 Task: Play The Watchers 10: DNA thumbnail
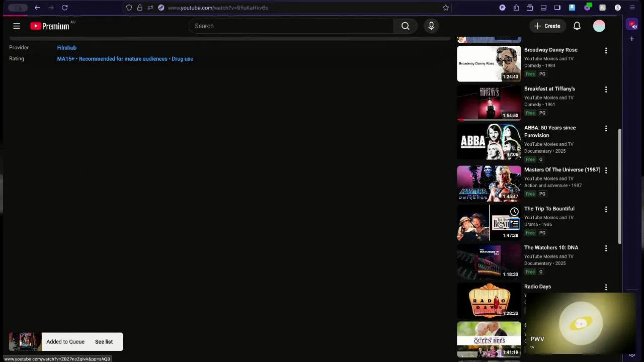(x=489, y=261)
